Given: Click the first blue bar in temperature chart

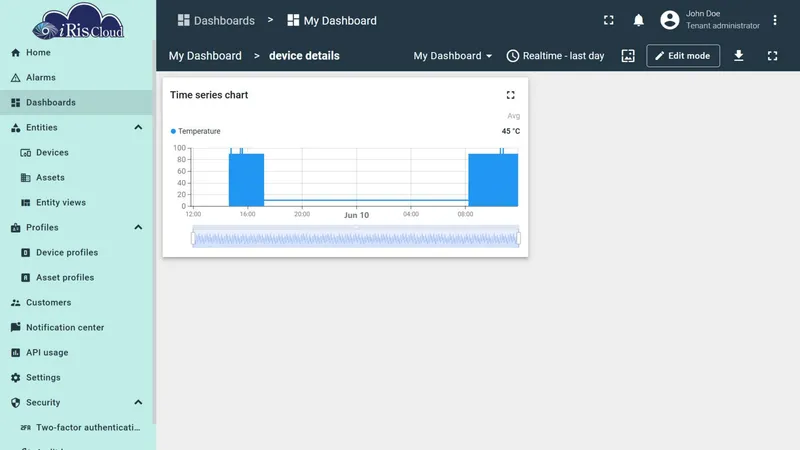Looking at the screenshot, I should tap(246, 180).
